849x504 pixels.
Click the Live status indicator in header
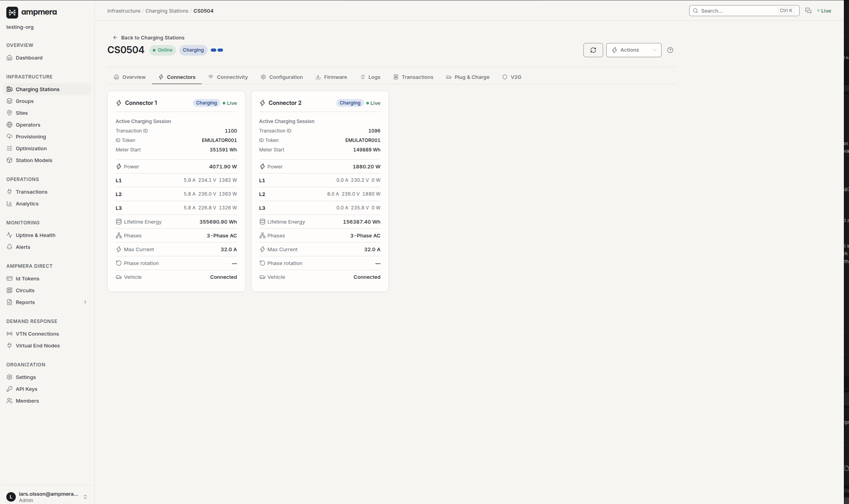[x=824, y=11]
